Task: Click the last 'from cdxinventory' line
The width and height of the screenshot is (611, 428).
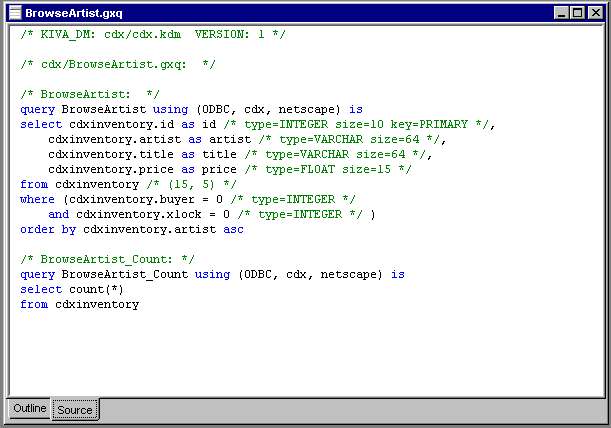Action: (79, 304)
